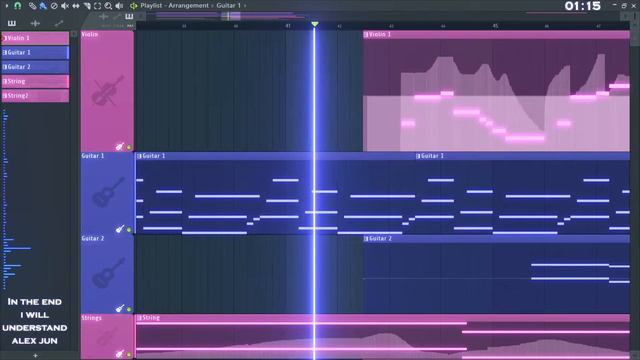640x360 pixels.
Task: Open the Playlist options menu arrow
Action: (x=7, y=6)
